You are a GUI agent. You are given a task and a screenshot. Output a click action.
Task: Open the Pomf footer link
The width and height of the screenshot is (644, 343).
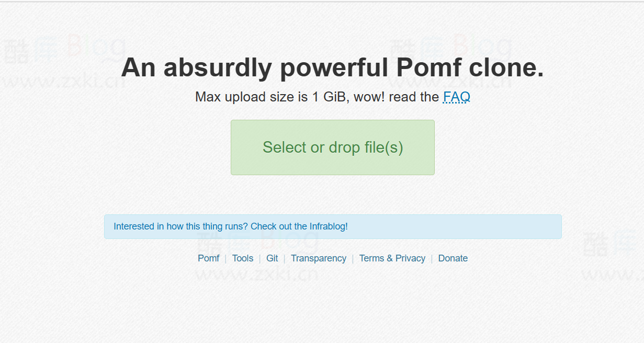tap(208, 258)
